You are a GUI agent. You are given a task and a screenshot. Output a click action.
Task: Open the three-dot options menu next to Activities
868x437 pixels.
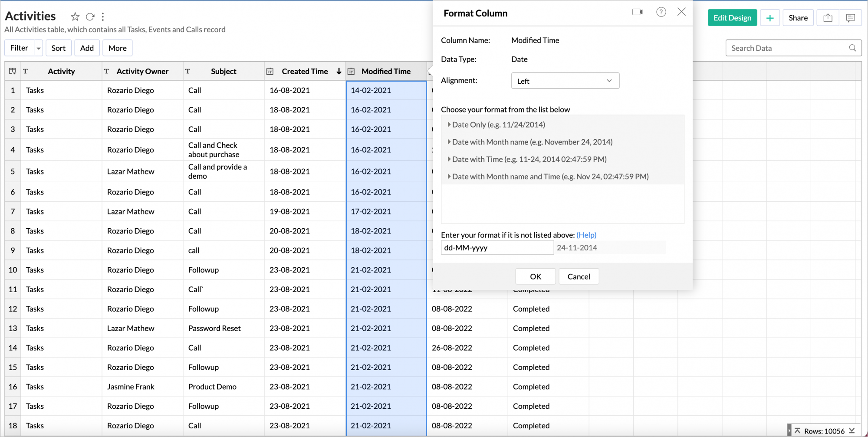click(x=103, y=16)
